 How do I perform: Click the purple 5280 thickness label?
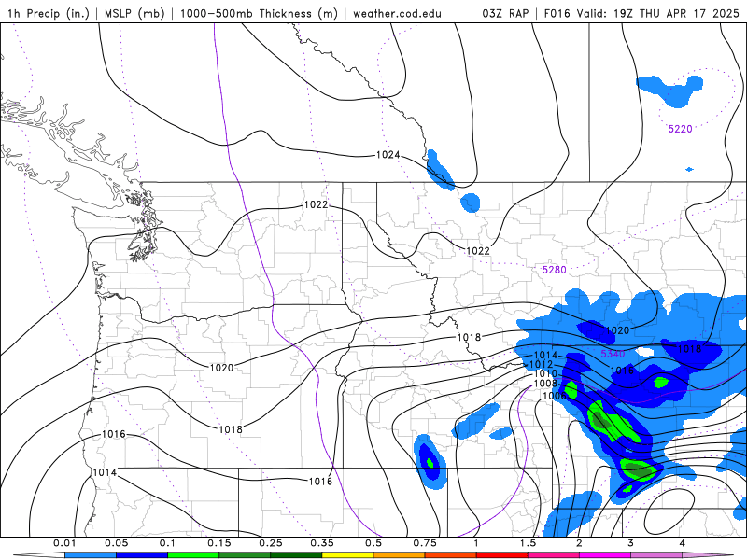[x=554, y=270]
